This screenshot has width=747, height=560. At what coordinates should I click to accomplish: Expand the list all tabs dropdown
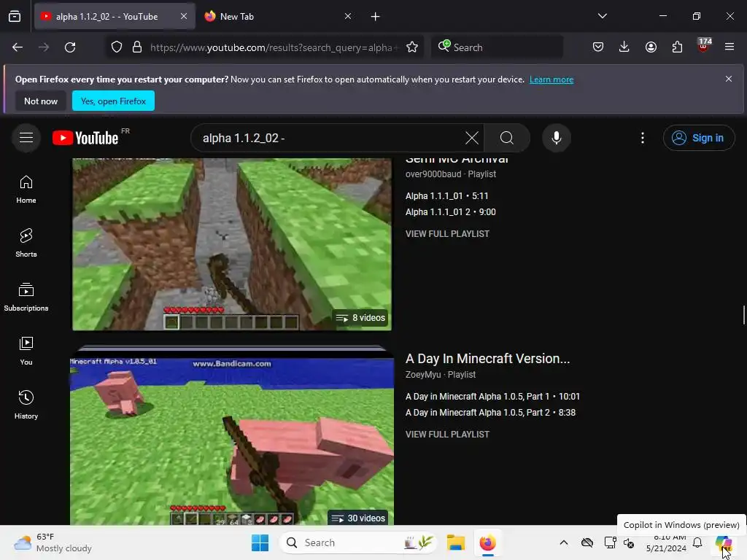point(602,16)
